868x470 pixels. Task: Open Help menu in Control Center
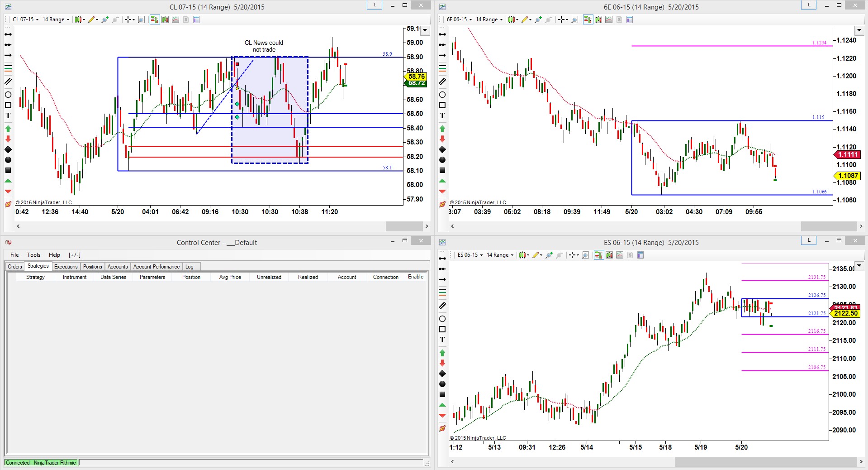pos(54,255)
